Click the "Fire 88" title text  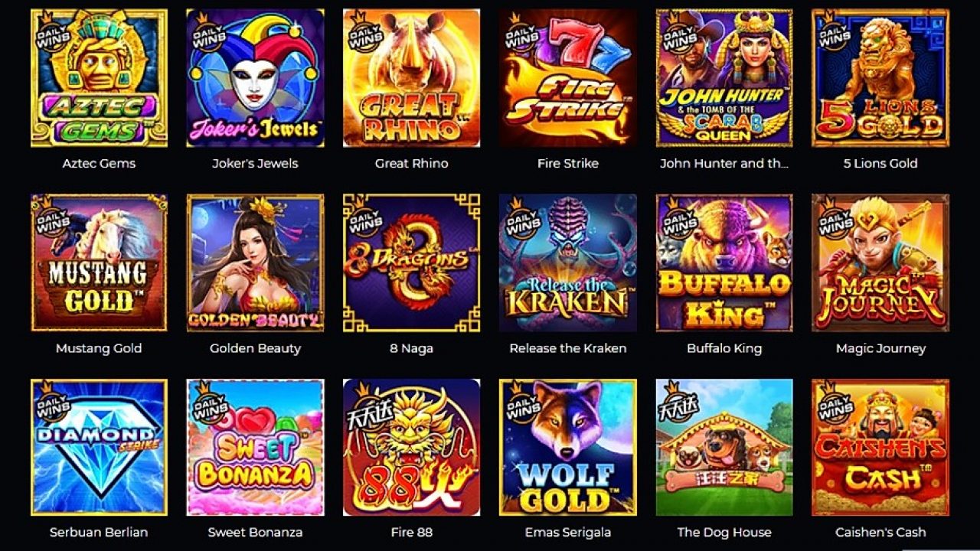(411, 532)
